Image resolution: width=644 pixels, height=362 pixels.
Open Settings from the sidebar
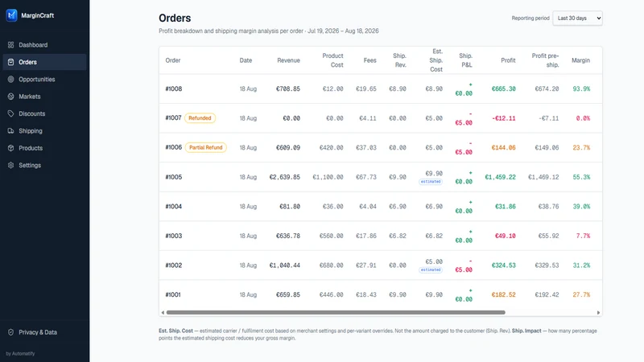(44, 166)
